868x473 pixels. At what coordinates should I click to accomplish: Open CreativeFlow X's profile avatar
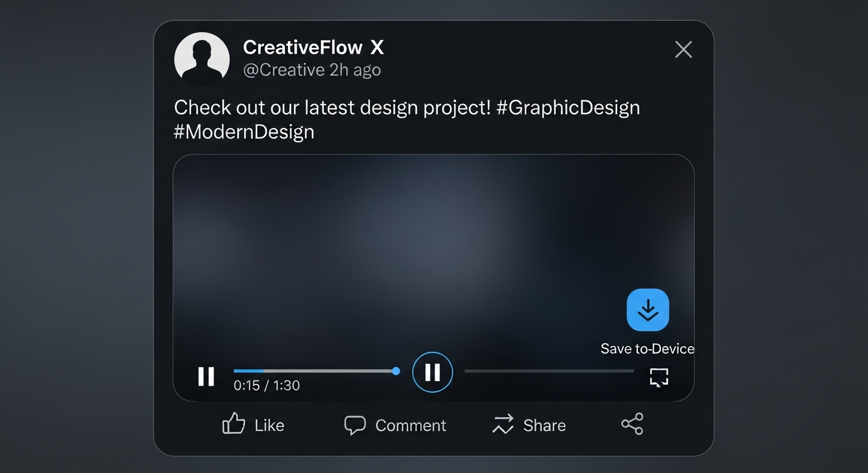click(x=202, y=59)
